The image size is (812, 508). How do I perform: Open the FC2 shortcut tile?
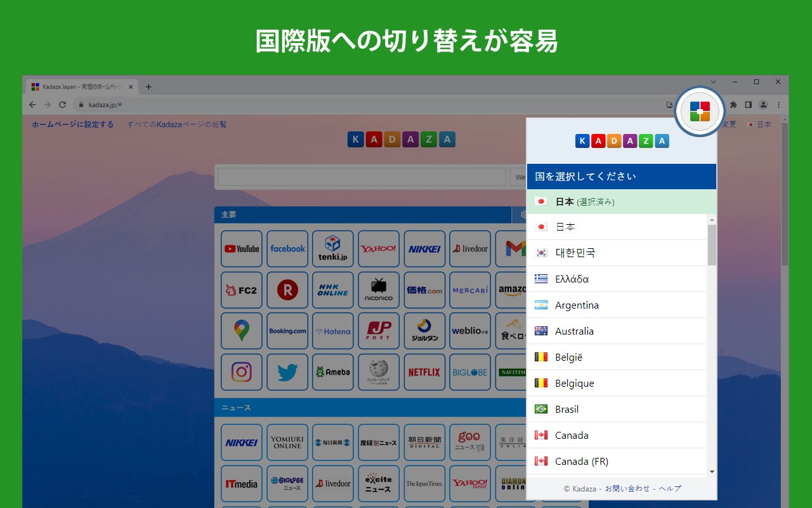242,290
